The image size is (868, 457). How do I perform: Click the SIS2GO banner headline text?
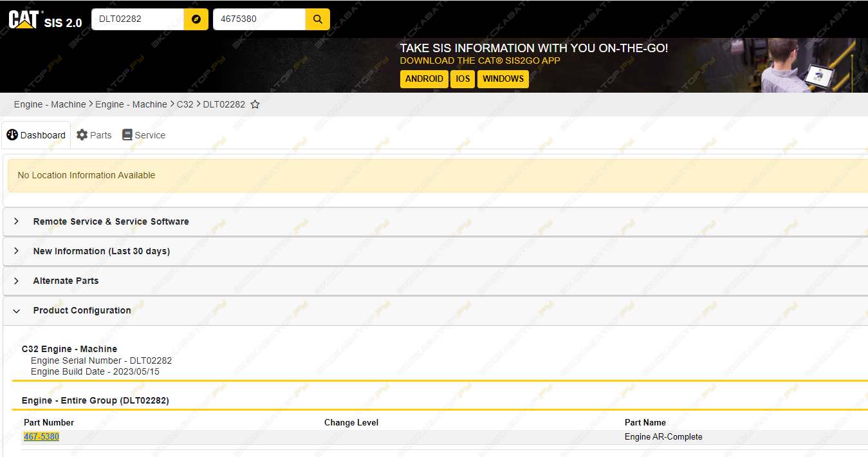pos(534,48)
